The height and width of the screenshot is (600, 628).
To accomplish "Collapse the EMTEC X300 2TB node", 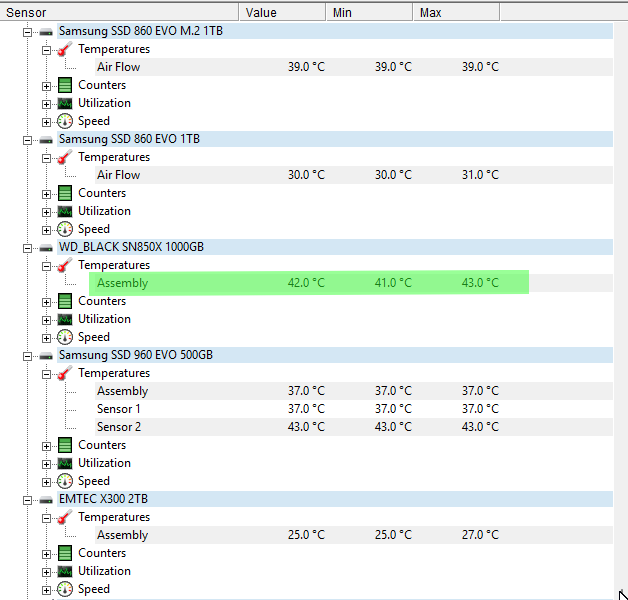I will [x=27, y=500].
